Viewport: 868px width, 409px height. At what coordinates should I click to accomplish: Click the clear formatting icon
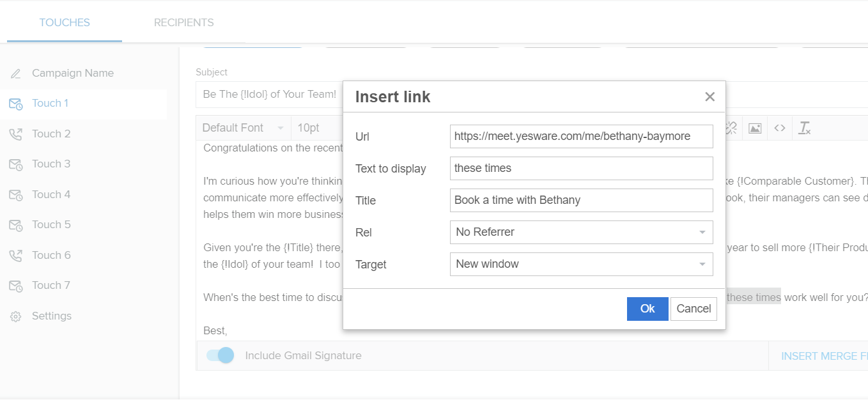(x=804, y=128)
